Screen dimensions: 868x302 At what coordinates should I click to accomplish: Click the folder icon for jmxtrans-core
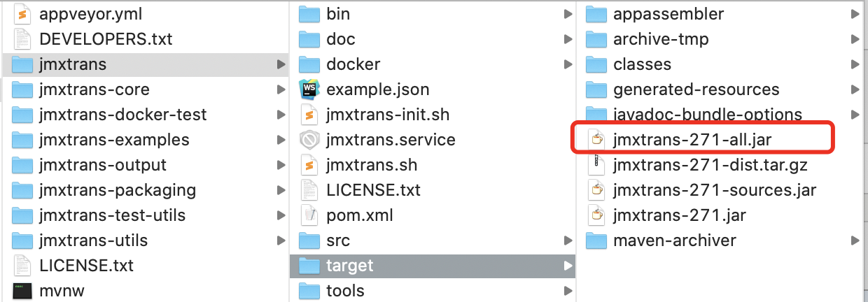(23, 89)
